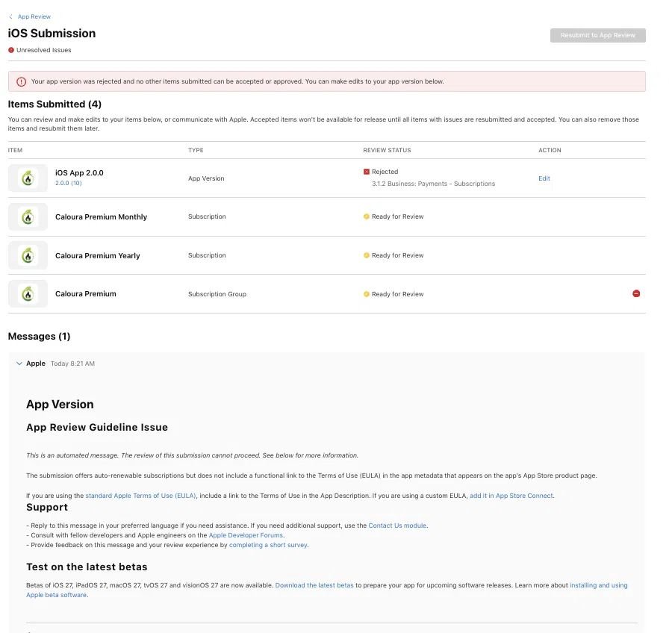Click iOS App 2.0.0 item title

pyautogui.click(x=79, y=172)
